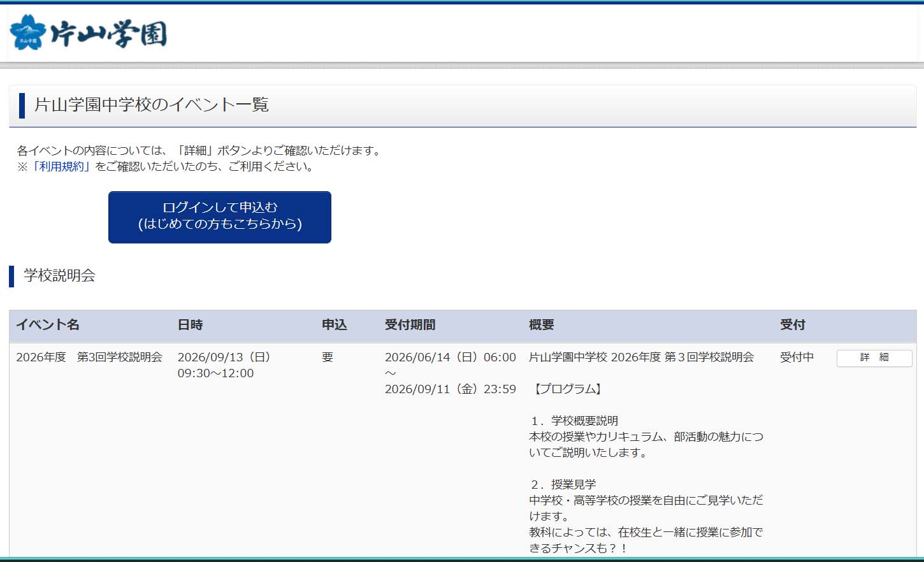Click the 受付 column header
The image size is (924, 562).
(793, 325)
